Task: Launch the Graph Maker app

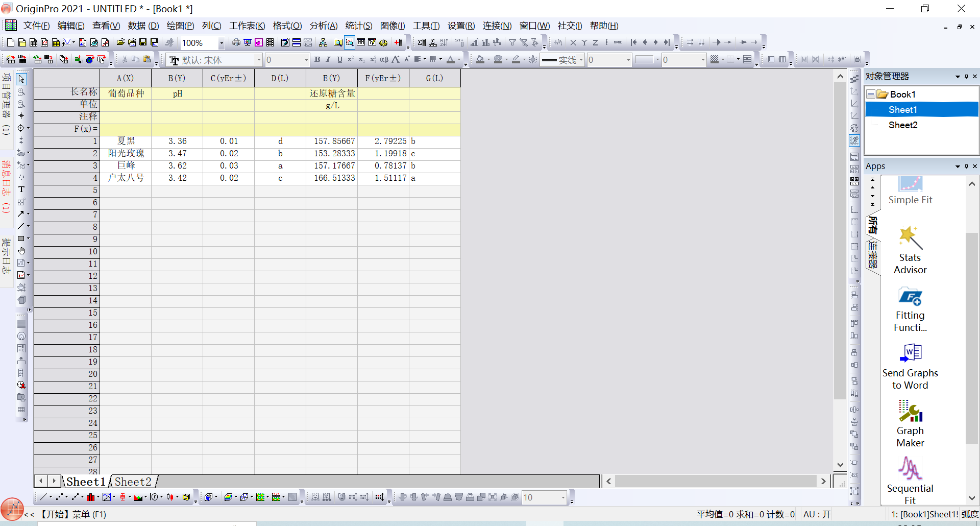Action: (x=910, y=424)
